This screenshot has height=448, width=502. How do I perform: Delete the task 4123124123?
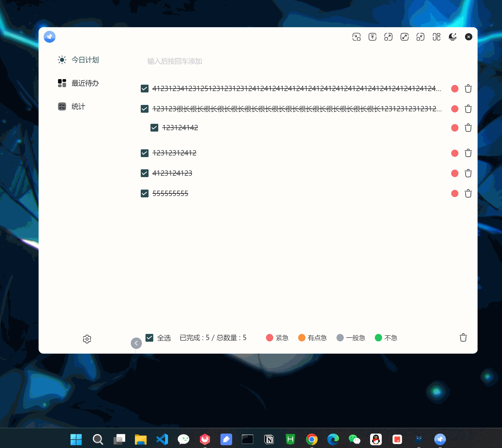point(468,173)
